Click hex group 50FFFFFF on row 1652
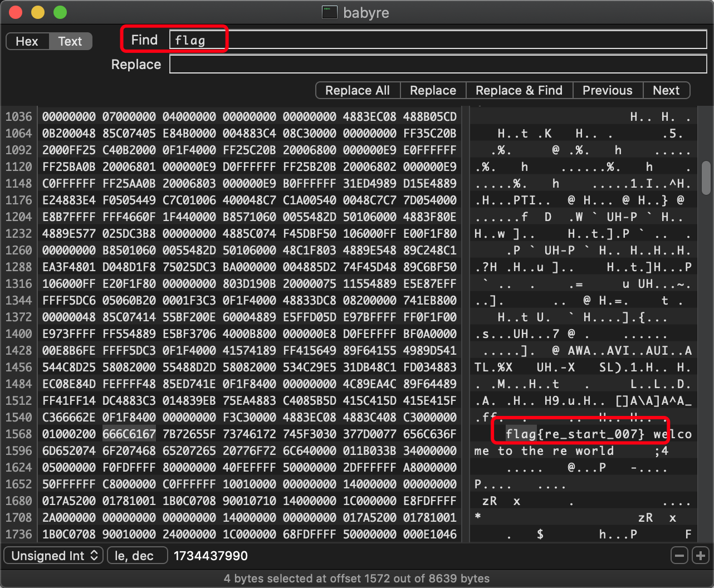The image size is (714, 588). coord(69,484)
